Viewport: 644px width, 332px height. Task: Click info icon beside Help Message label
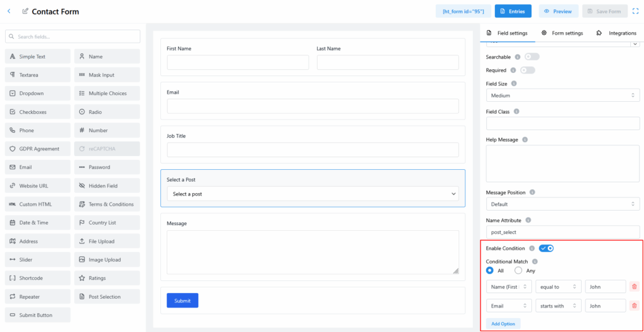click(x=525, y=140)
